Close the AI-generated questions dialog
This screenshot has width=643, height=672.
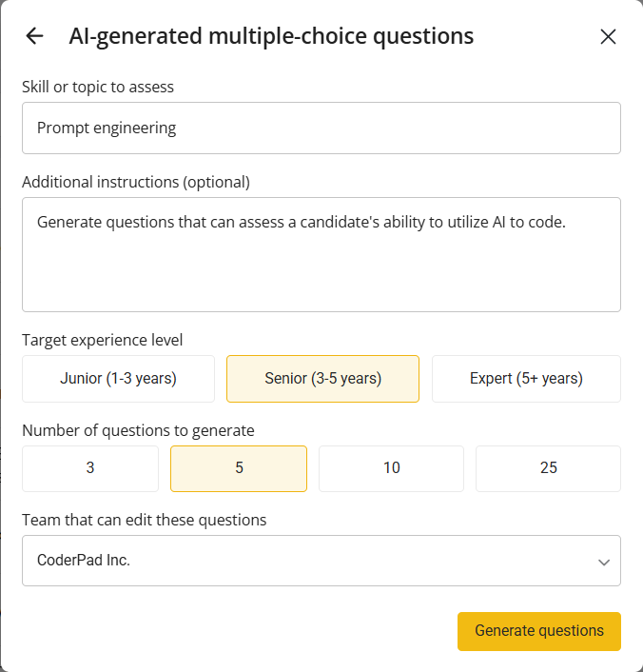click(x=608, y=37)
